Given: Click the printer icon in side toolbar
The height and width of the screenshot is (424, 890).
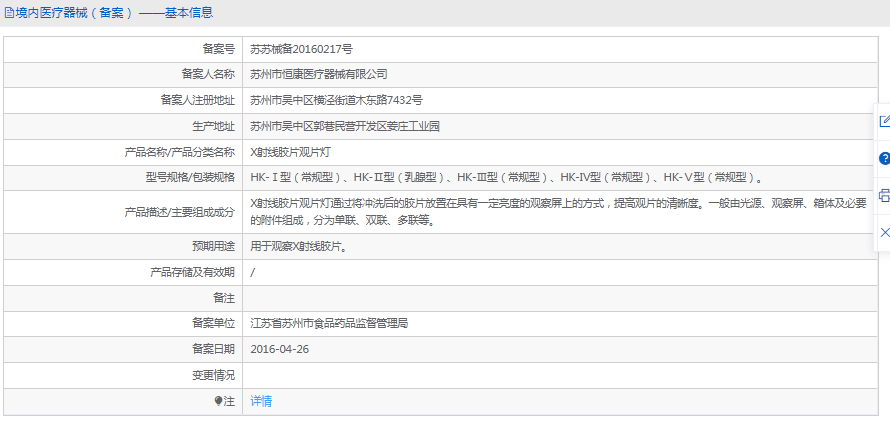Looking at the screenshot, I should [884, 195].
